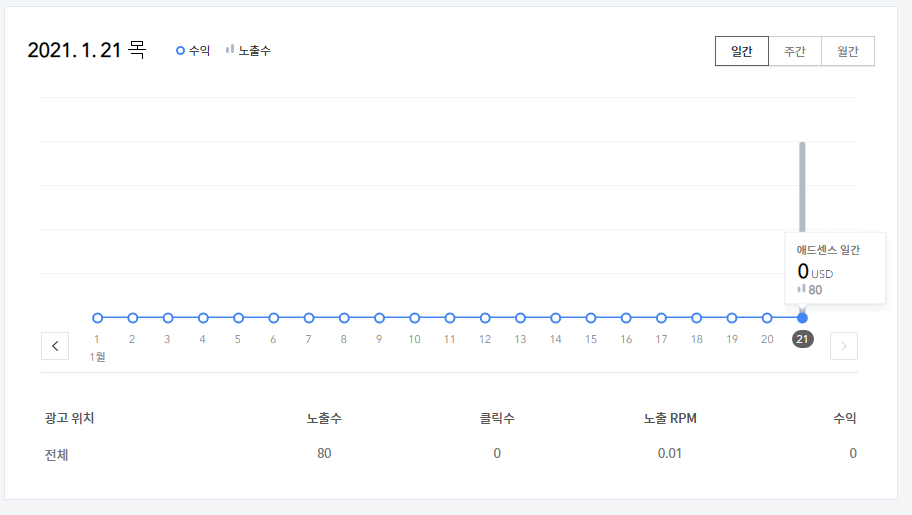Screen dimensions: 912x515
Task: Toggle the 수익 revenue legend
Action: (193, 51)
